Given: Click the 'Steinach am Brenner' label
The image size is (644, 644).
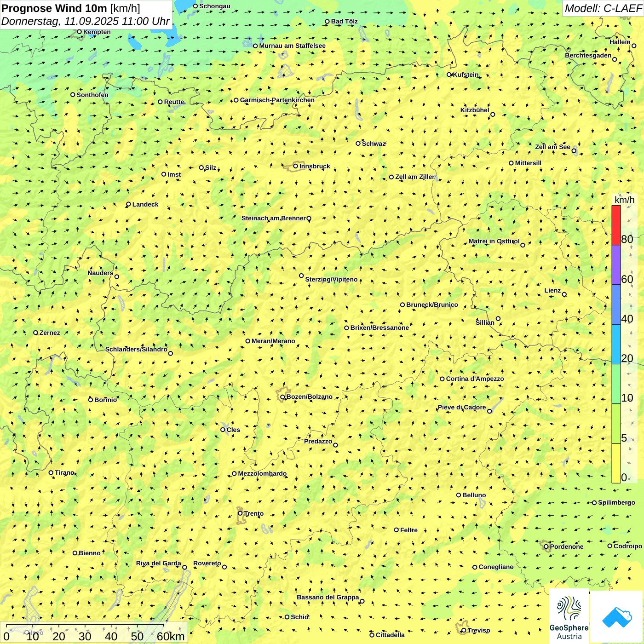Looking at the screenshot, I should pos(274,218).
